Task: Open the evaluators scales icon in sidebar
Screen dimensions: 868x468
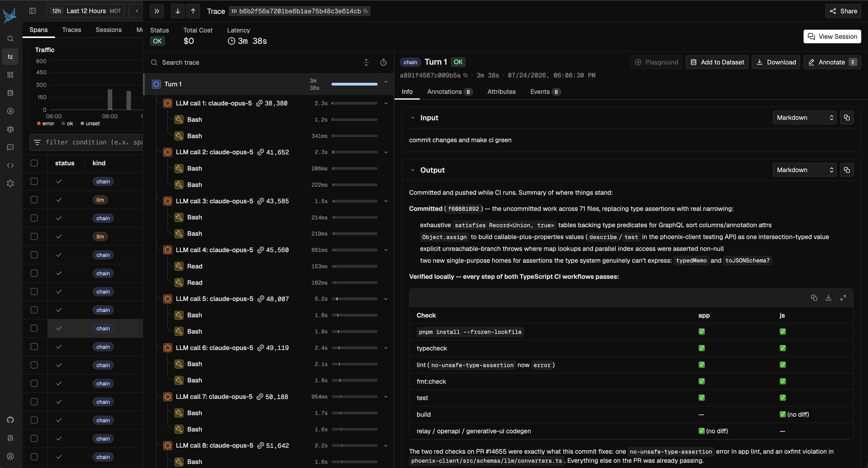Action: (10, 129)
